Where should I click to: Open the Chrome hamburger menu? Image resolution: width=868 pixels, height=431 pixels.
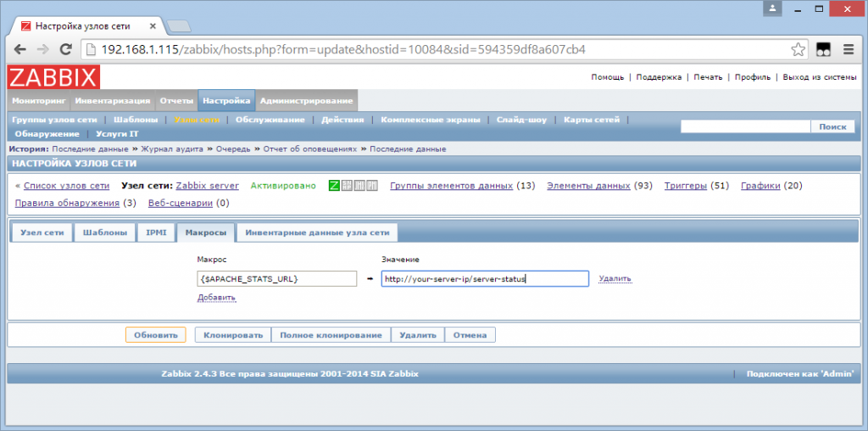pos(848,49)
